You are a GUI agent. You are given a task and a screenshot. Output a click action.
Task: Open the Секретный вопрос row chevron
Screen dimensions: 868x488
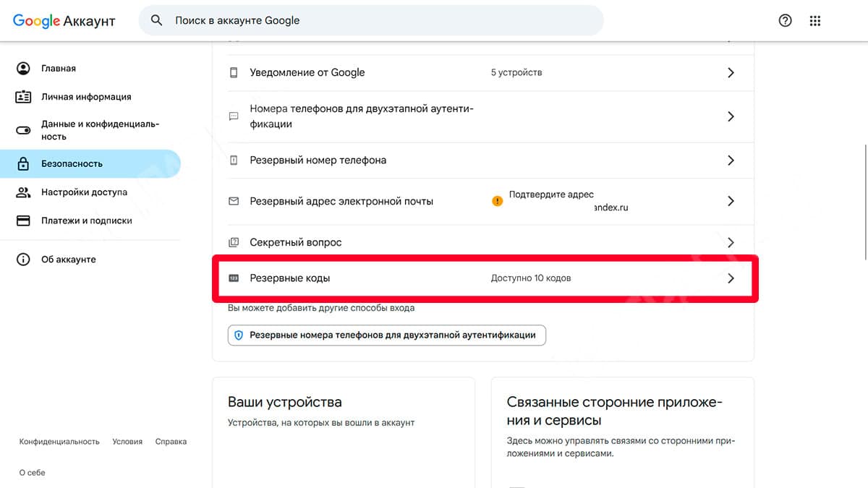731,242
